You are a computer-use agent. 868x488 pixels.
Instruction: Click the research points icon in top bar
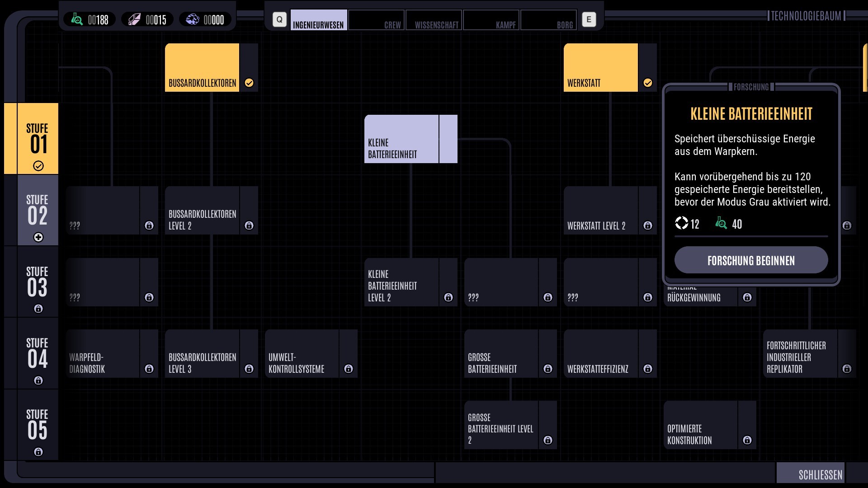pos(77,19)
